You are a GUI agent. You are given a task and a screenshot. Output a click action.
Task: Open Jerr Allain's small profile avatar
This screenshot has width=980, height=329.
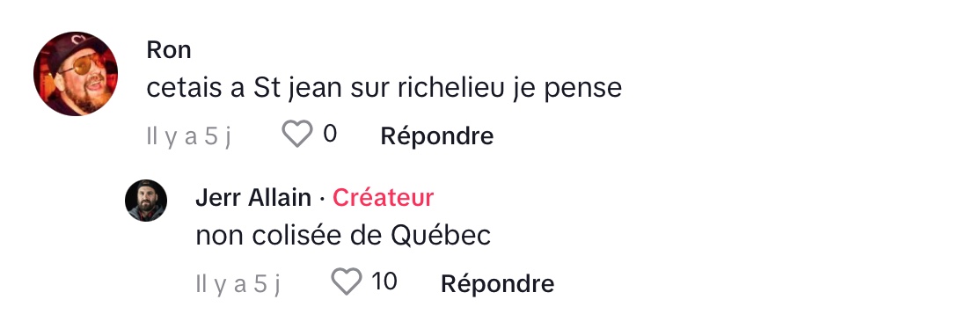coord(146,201)
